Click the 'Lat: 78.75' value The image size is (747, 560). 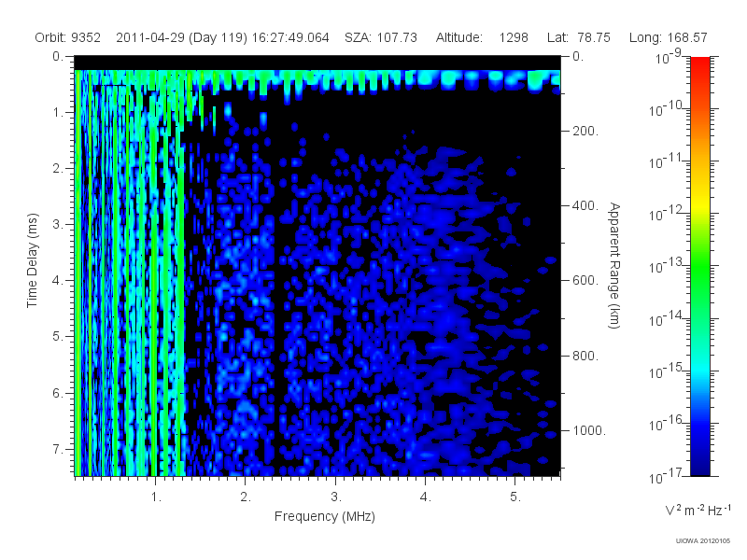[x=578, y=37]
